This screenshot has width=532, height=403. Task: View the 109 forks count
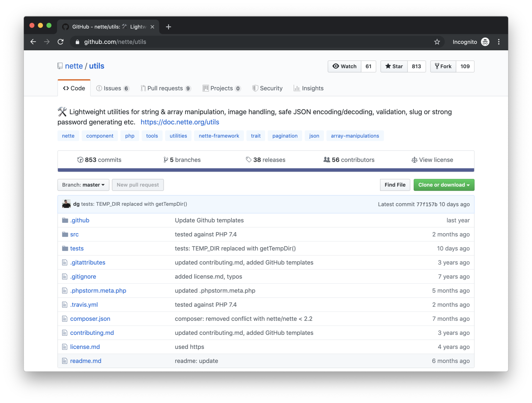coord(465,66)
